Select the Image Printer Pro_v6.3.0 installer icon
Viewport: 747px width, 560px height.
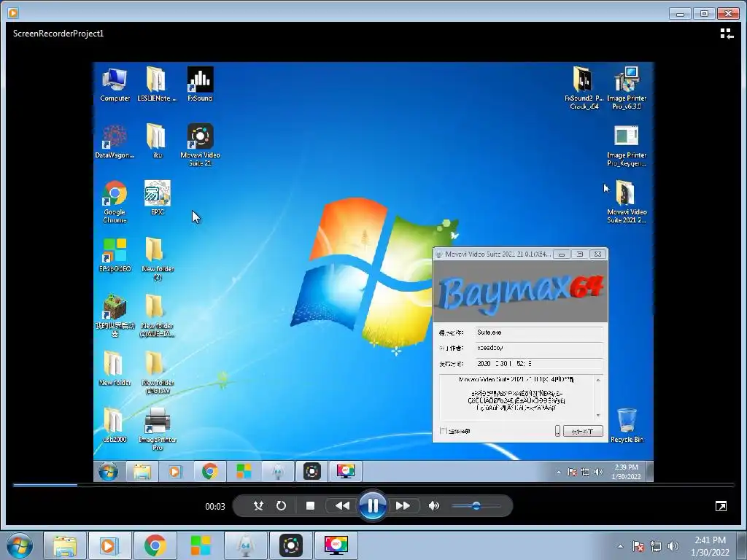coord(627,88)
